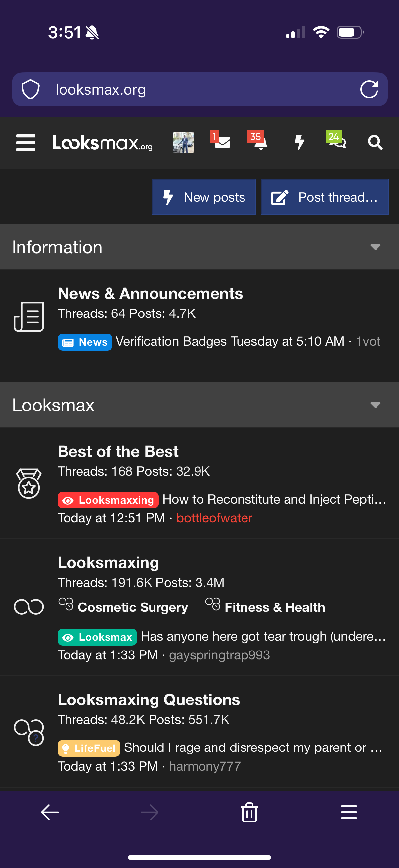The height and width of the screenshot is (868, 399).
Task: Tap the browser trash icon
Action: point(249,812)
